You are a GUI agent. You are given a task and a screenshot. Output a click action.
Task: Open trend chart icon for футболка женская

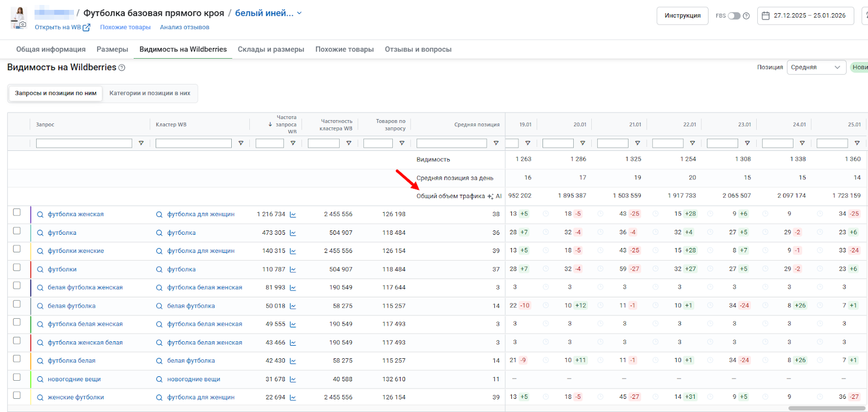[293, 215]
